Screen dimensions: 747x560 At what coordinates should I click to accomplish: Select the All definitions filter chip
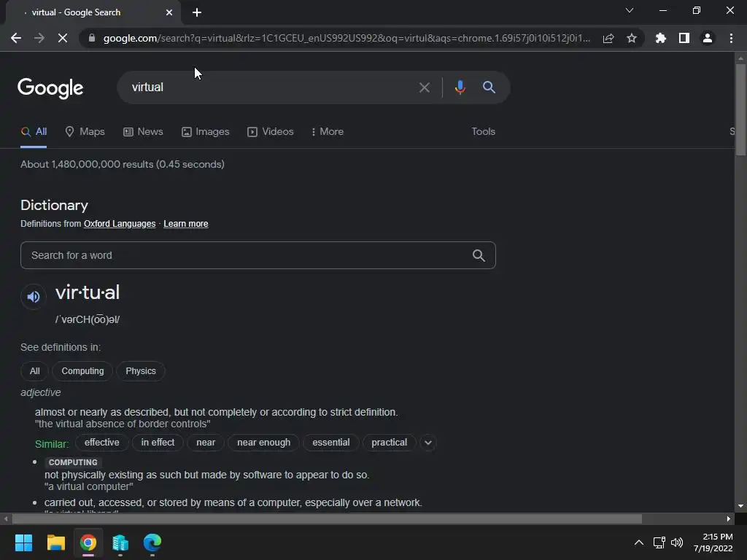(34, 371)
